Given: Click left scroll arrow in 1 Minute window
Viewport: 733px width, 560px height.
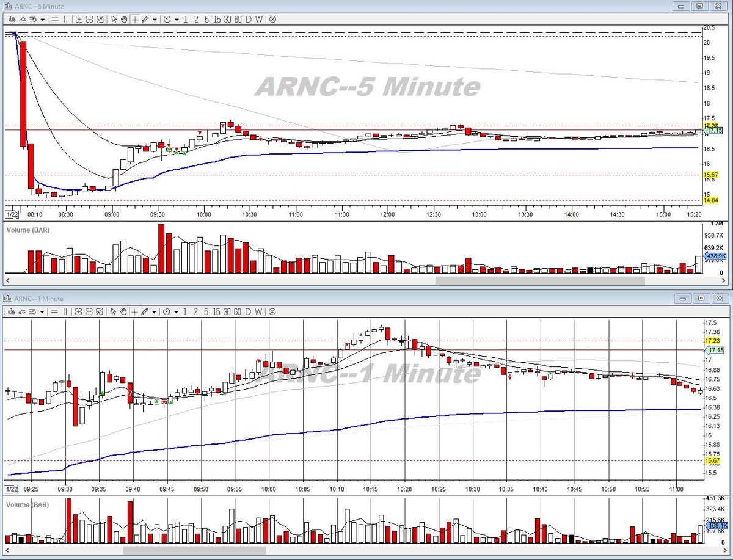Looking at the screenshot, I should click(7, 550).
